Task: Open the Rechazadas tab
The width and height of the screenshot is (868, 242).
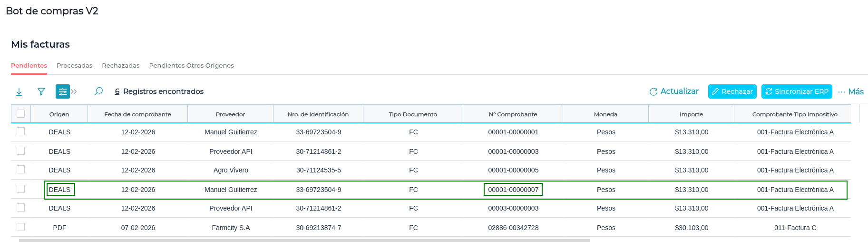Action: pyautogui.click(x=121, y=65)
